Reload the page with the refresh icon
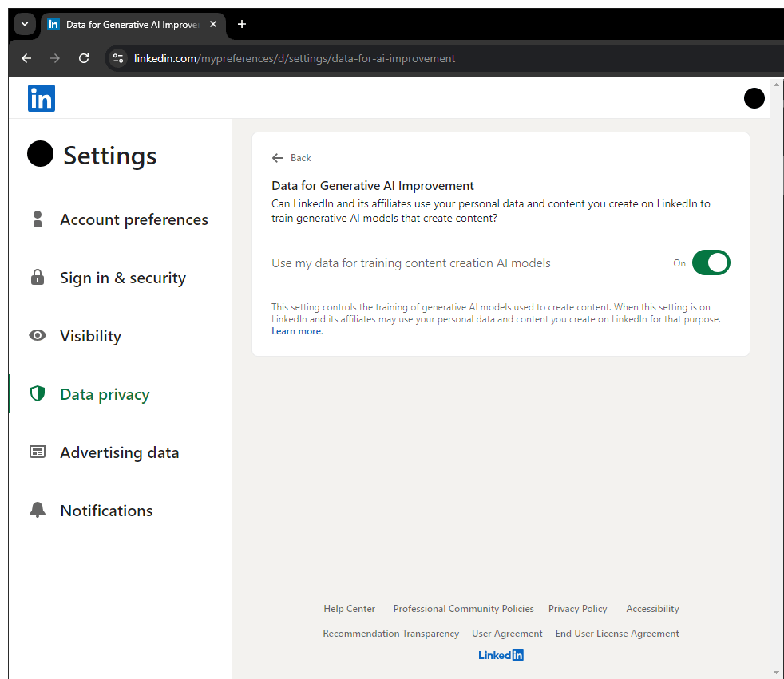The height and width of the screenshot is (679, 784). tap(84, 58)
